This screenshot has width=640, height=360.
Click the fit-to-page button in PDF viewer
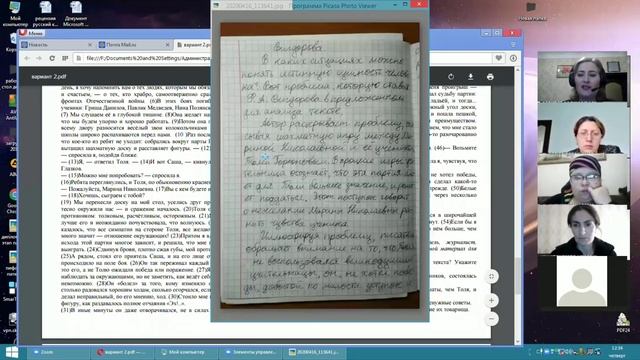pyautogui.click(x=491, y=276)
